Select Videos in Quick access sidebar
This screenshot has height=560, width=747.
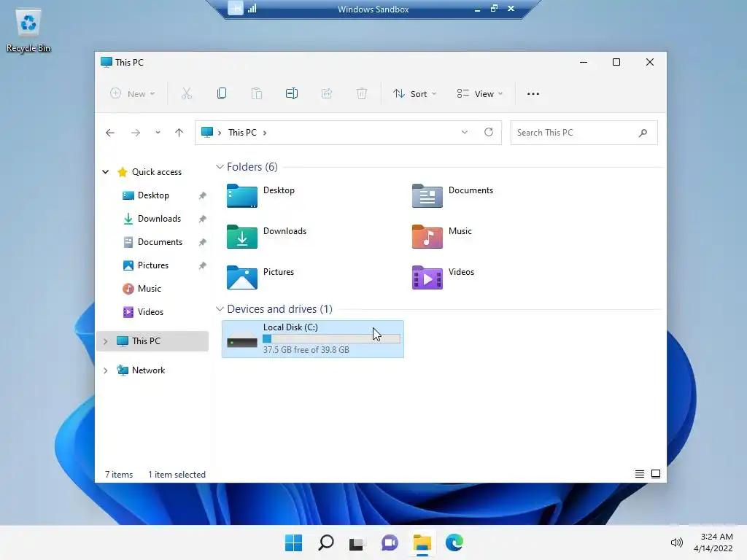click(x=150, y=312)
